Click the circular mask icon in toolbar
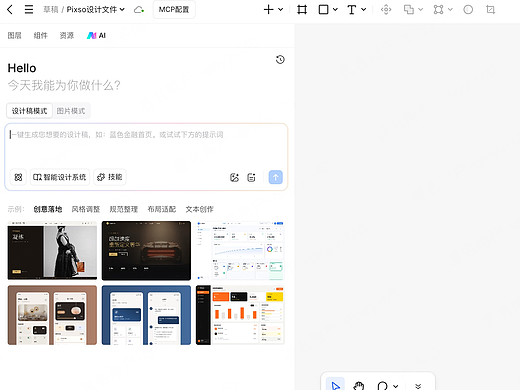The image size is (520, 390). 468,9
